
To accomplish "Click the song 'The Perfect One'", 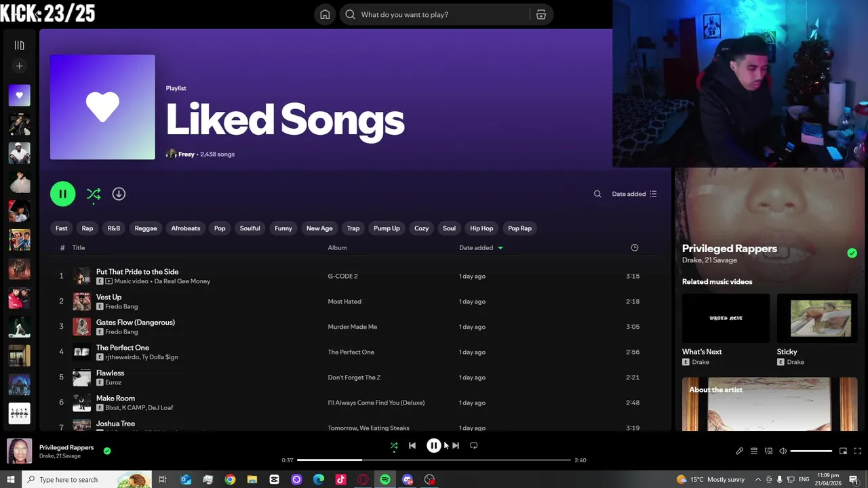I will coord(122,348).
